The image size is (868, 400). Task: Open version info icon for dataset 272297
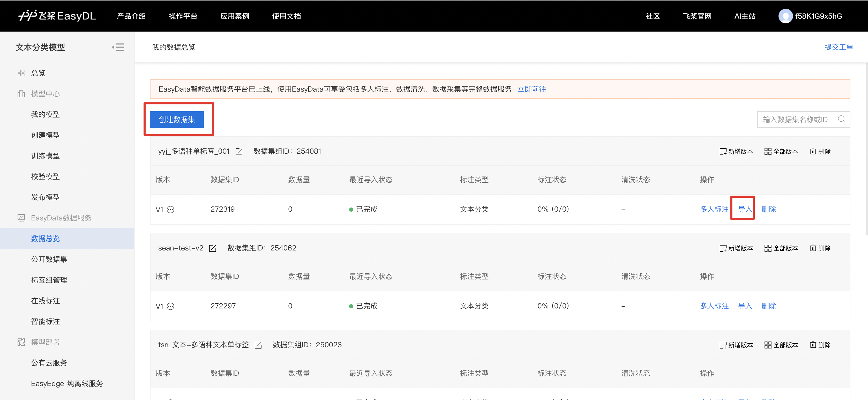tap(171, 306)
